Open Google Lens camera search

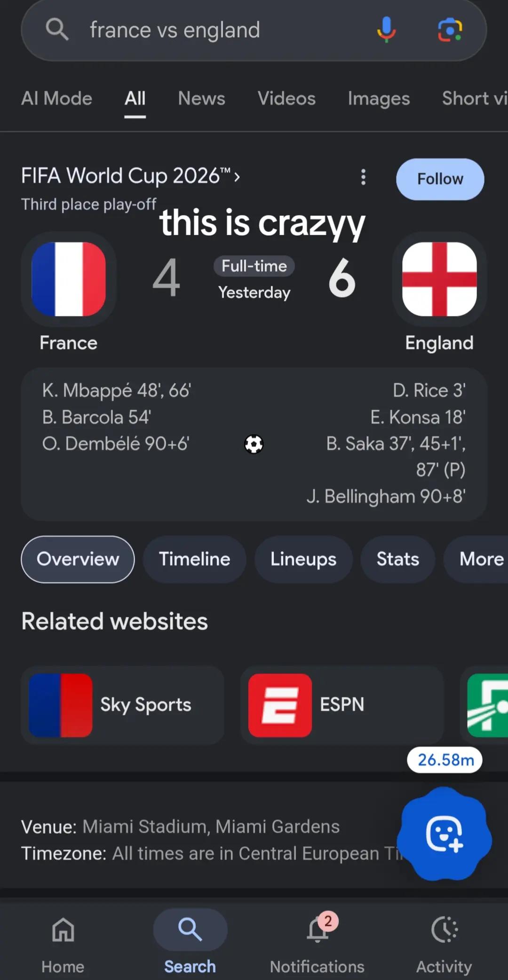(450, 30)
